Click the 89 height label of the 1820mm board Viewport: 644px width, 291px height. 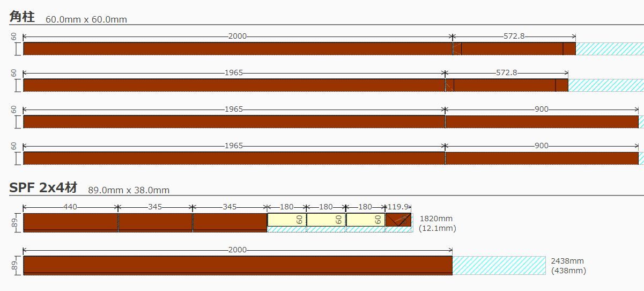tap(14, 222)
